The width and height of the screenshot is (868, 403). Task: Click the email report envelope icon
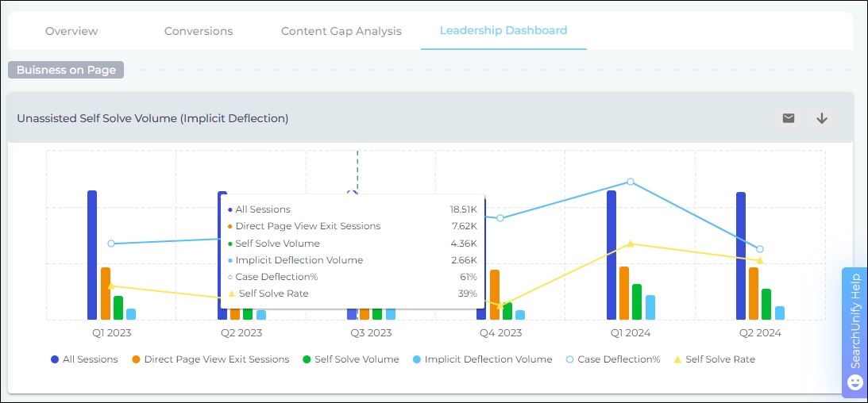click(788, 118)
